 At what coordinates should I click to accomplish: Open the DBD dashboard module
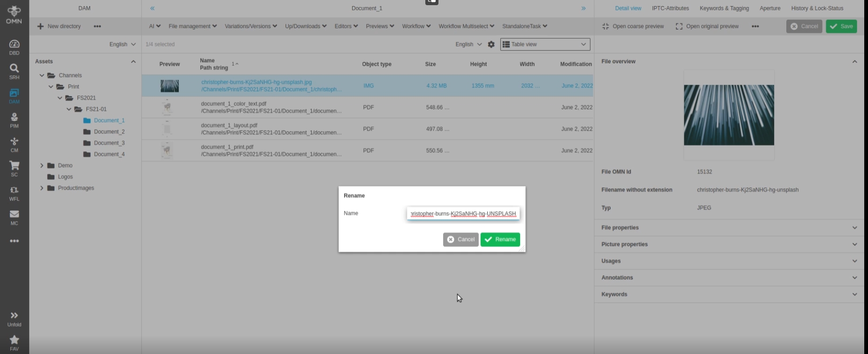tap(14, 47)
